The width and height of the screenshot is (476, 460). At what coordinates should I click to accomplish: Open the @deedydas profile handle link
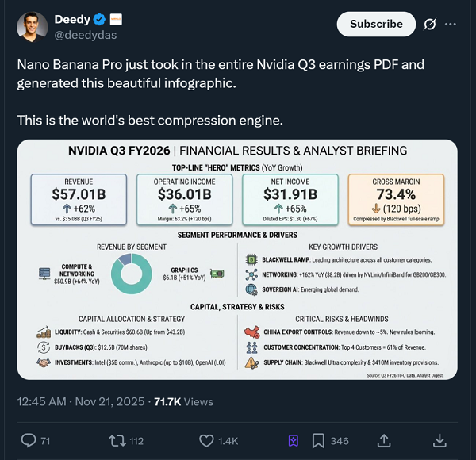82,35
